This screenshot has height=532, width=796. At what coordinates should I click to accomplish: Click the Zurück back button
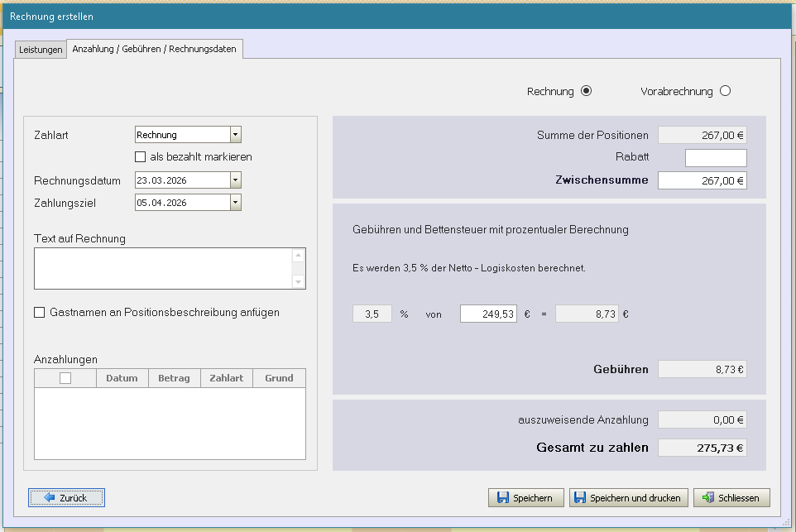coord(66,497)
